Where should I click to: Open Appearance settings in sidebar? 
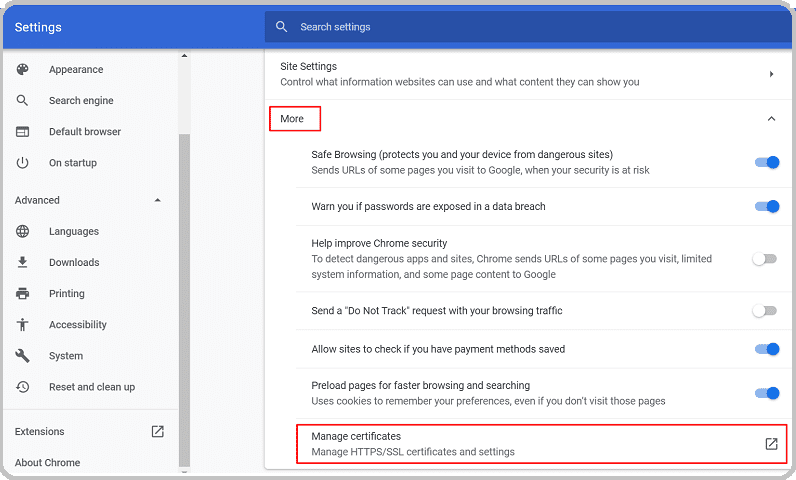(76, 70)
